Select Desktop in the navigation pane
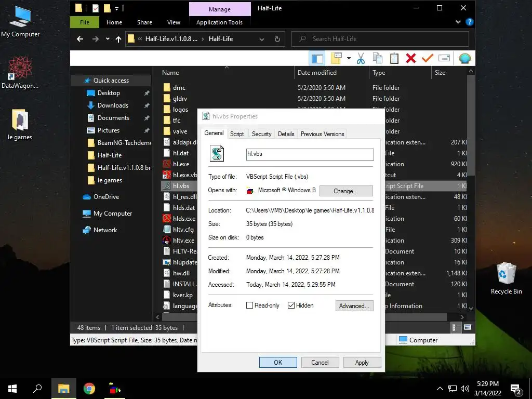The width and height of the screenshot is (532, 399). (109, 93)
